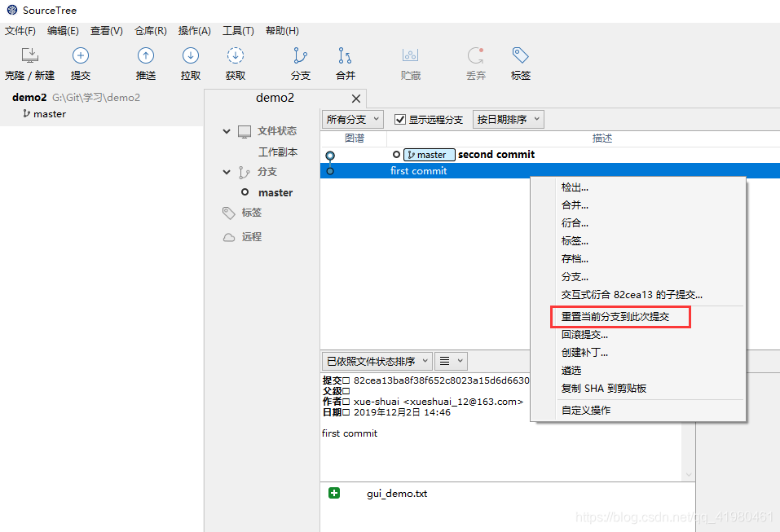This screenshot has width=780, height=532.
Task: Open the 按日期排序 sort dropdown
Action: tap(509, 119)
